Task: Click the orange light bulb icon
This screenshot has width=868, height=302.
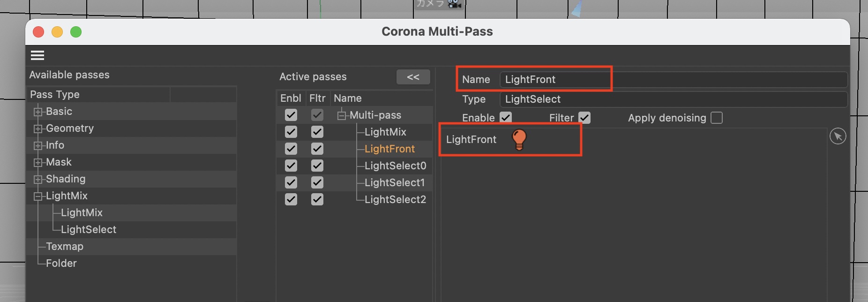Action: tap(519, 139)
